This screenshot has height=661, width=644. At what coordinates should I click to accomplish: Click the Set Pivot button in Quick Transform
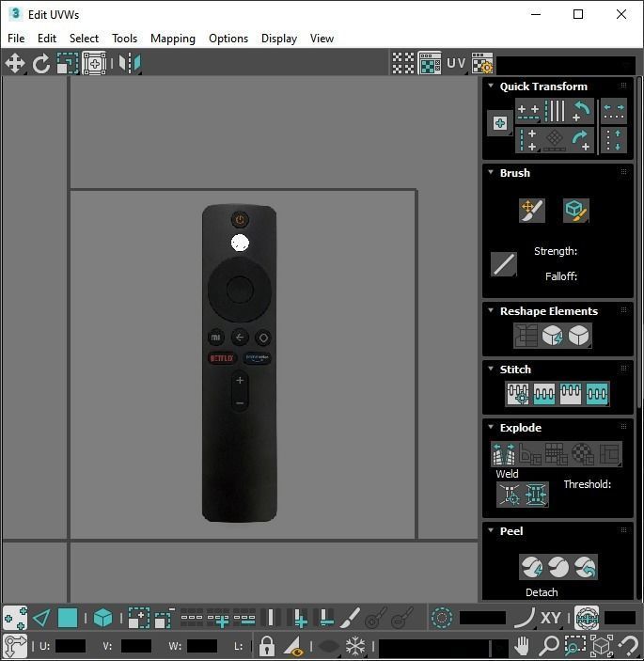(500, 123)
